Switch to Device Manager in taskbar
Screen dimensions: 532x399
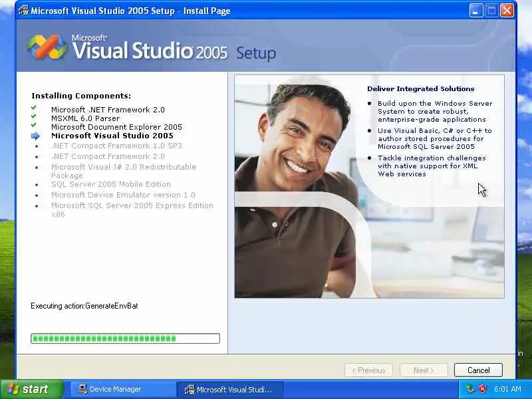pyautogui.click(x=124, y=389)
